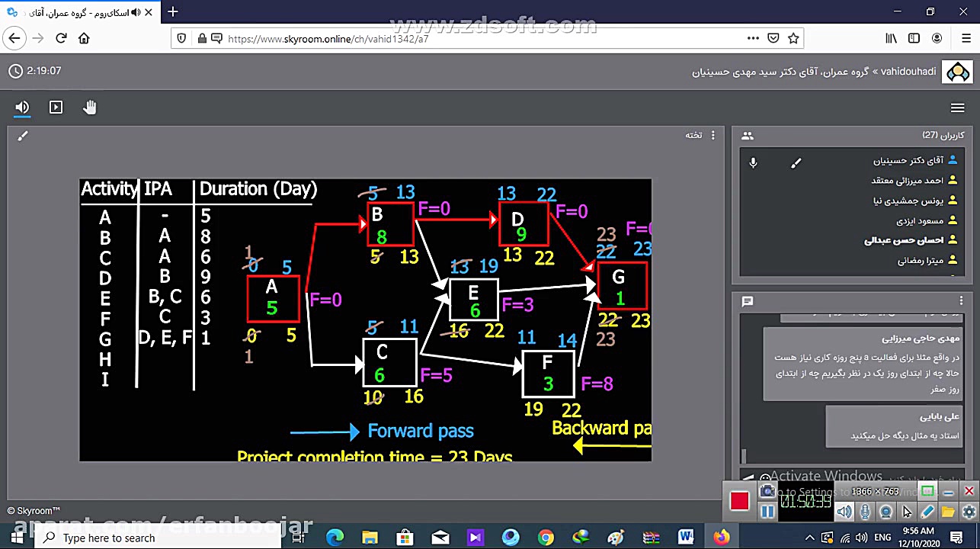Screen dimensions: 980x549
Task: Take a screenshot with the camera icon
Action: (x=767, y=492)
